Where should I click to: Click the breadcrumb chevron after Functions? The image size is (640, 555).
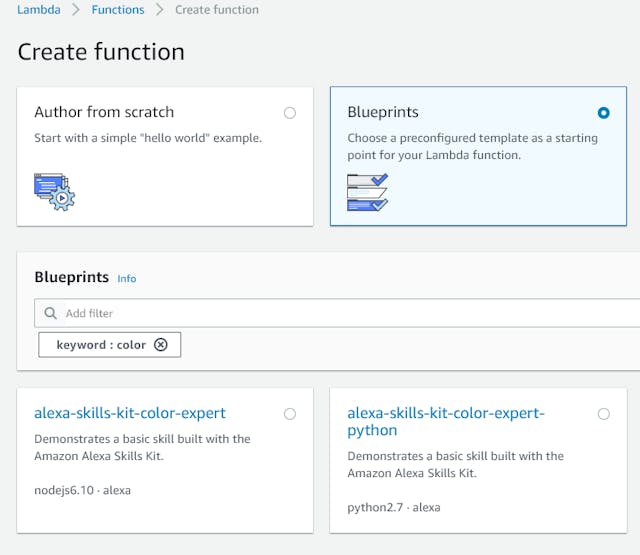tap(160, 10)
